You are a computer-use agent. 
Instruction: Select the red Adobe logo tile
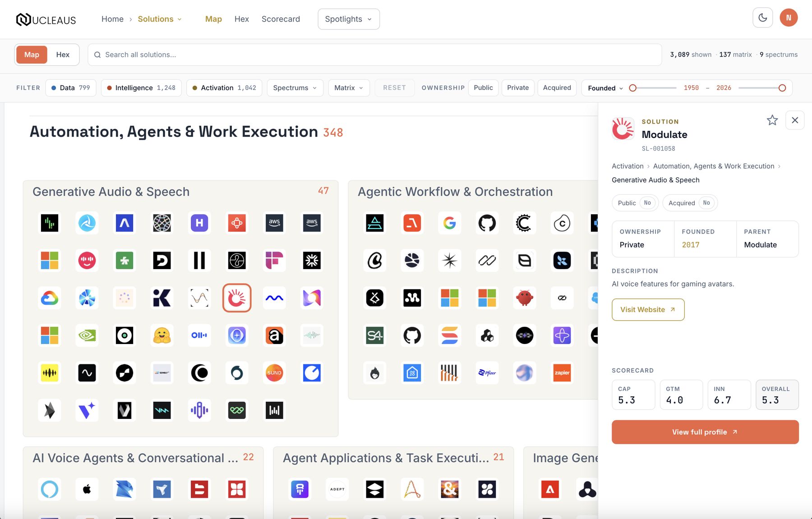point(550,489)
